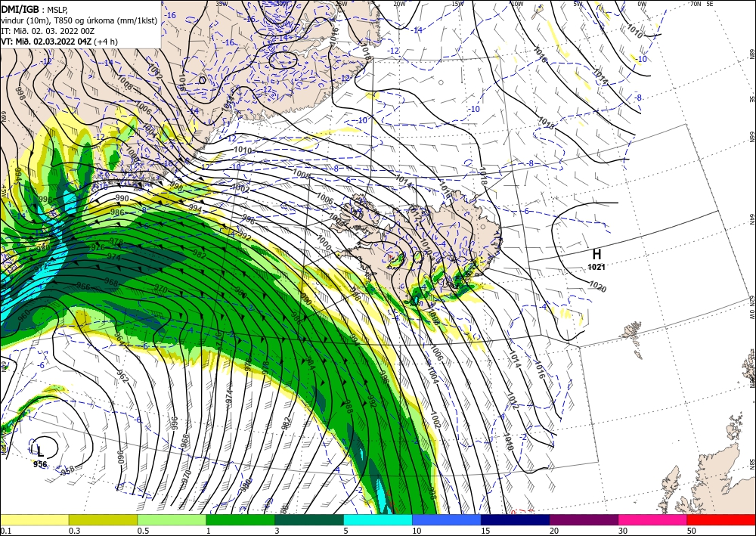The image size is (756, 536).
Task: Select the '958' isobar label near L
Action: pyautogui.click(x=68, y=470)
